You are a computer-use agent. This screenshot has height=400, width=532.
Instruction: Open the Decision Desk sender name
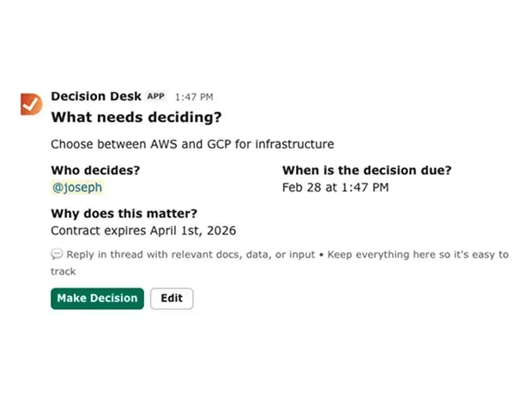95,96
